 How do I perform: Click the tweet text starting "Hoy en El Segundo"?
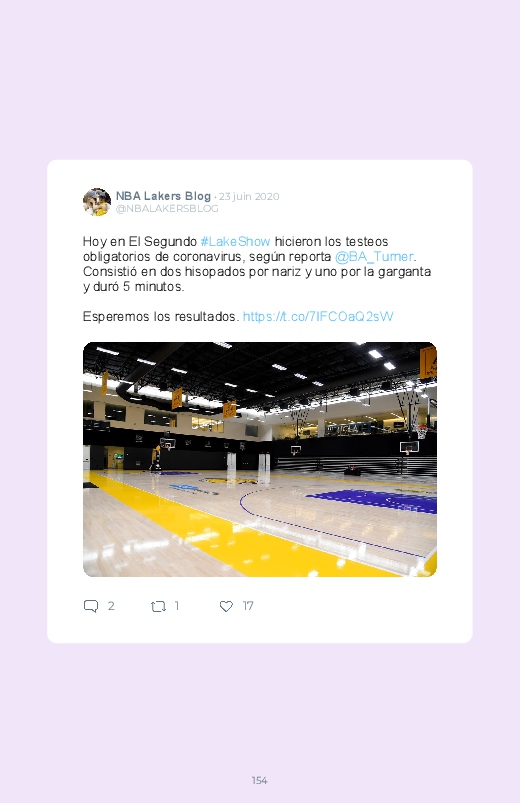pyautogui.click(x=257, y=264)
